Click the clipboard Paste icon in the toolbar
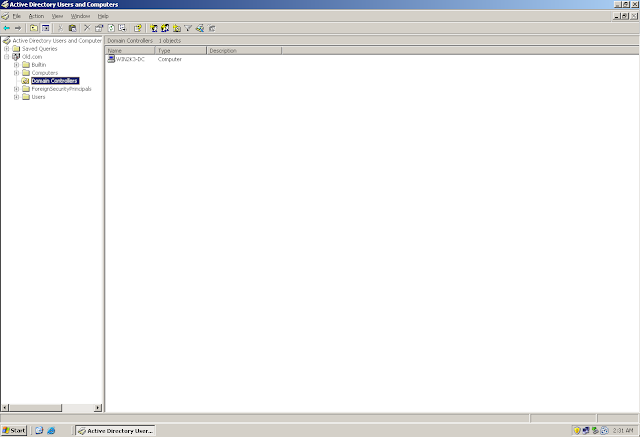Screen dimensions: 640x437 72,28
